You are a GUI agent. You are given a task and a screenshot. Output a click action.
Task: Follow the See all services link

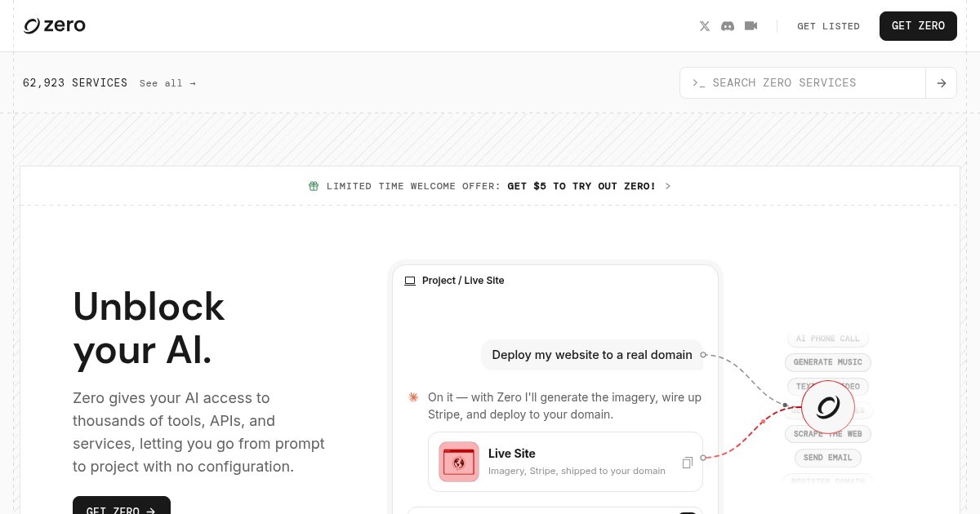pyautogui.click(x=167, y=83)
